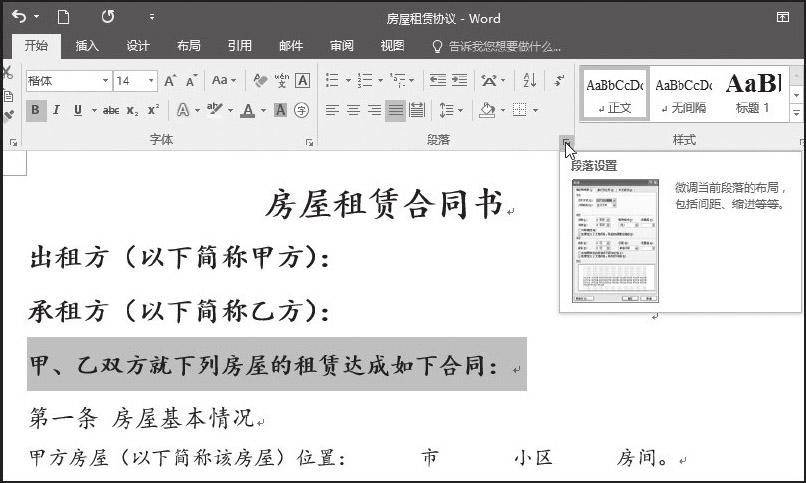Open font color dropdown arrow
Viewport: 806px width, 483px height.
(x=264, y=110)
